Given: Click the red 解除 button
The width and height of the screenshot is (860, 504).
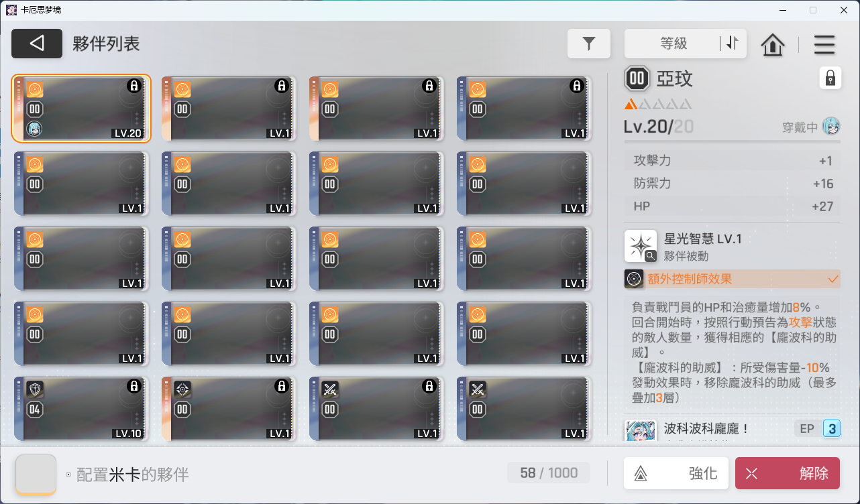Looking at the screenshot, I should [788, 474].
